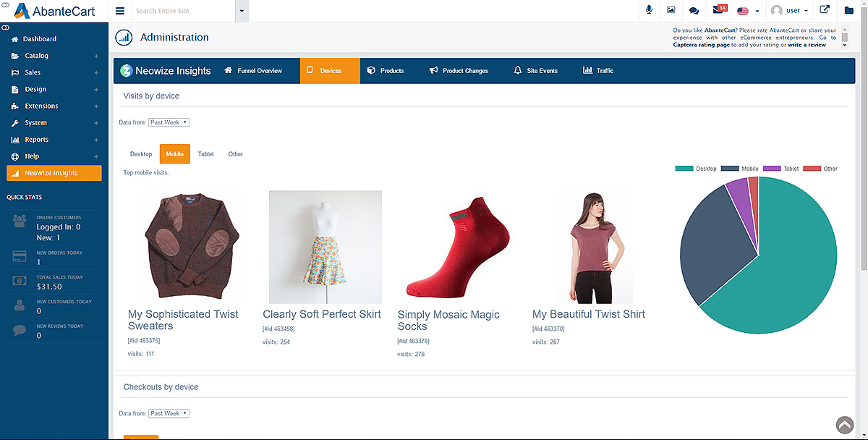This screenshot has height=440, width=868.
Task: Toggle Desktop series in the chart legend
Action: [695, 169]
